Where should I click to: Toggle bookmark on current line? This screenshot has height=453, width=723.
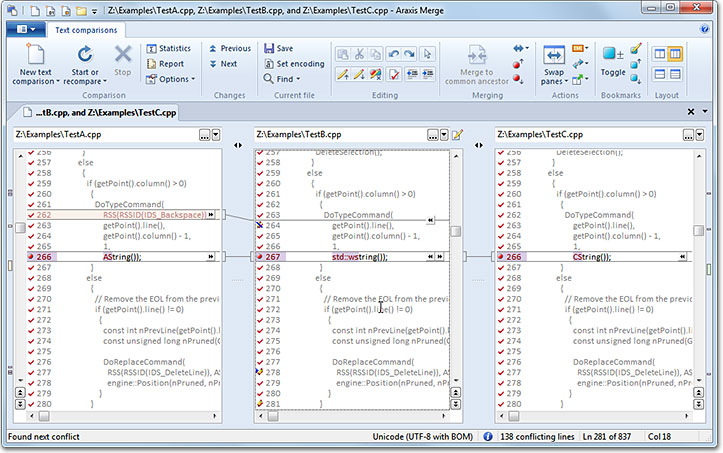(612, 60)
